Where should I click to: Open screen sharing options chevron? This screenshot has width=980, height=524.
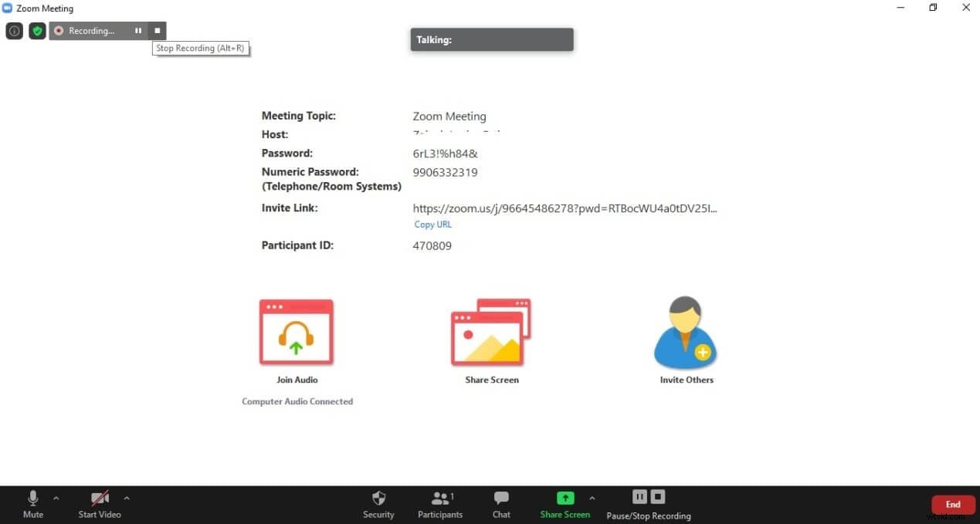coord(592,498)
